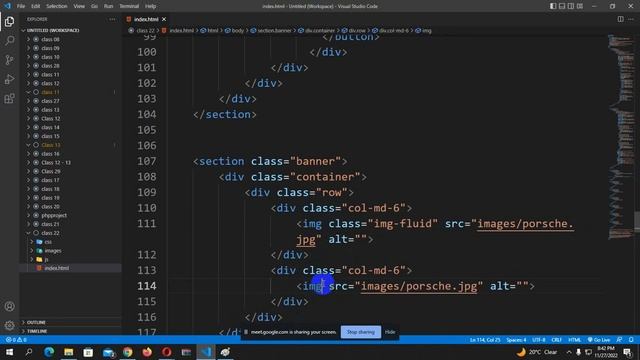Open the Search view in activity bar
The image size is (640, 360).
[x=9, y=40]
